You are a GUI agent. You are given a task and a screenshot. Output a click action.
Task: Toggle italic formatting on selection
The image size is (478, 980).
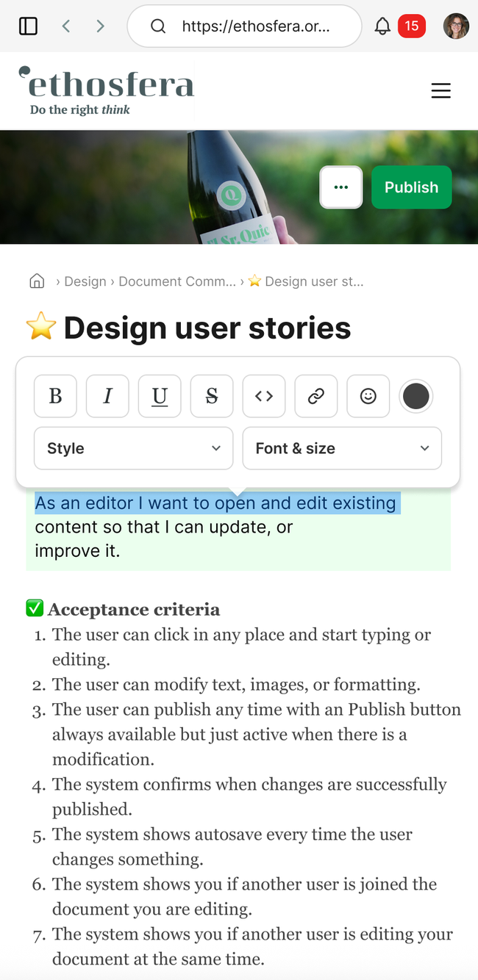tap(107, 396)
